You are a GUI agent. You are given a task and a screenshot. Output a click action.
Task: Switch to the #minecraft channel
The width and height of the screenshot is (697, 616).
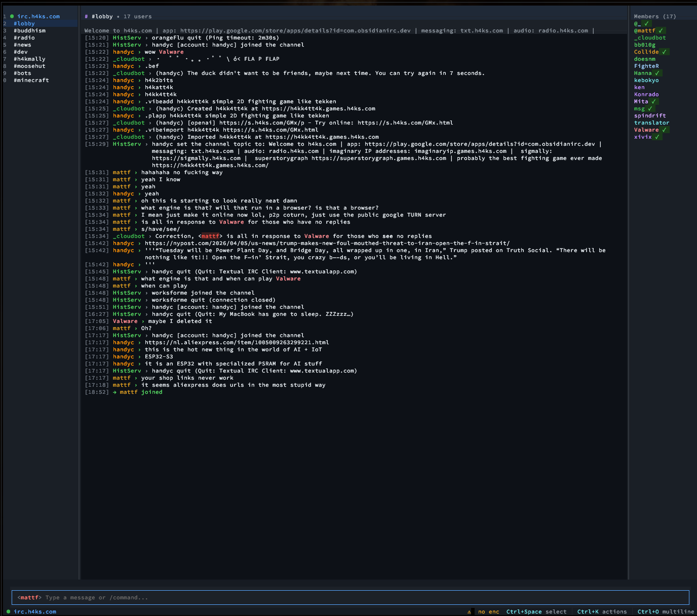point(31,80)
